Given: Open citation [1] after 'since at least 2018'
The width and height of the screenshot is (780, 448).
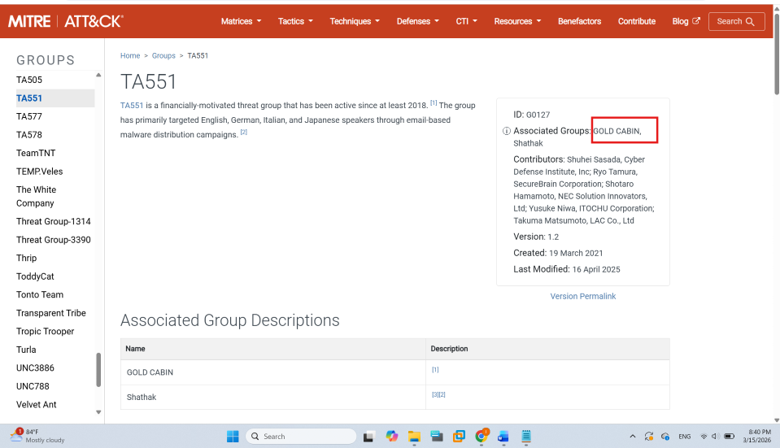Looking at the screenshot, I should coord(434,103).
